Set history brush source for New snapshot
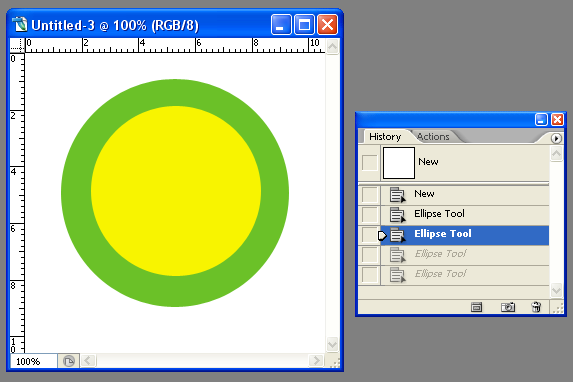Image resolution: width=573 pixels, height=382 pixels. (369, 163)
